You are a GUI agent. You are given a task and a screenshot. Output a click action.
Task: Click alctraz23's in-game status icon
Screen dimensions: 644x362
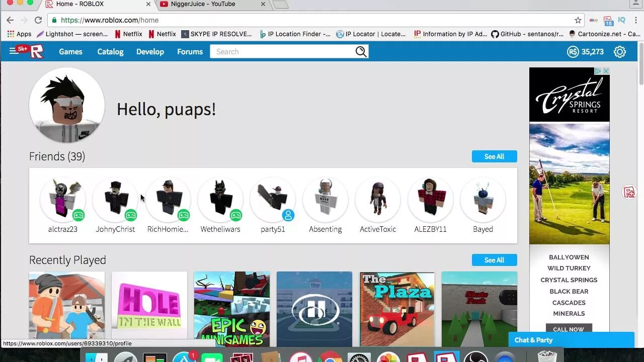coord(78,215)
